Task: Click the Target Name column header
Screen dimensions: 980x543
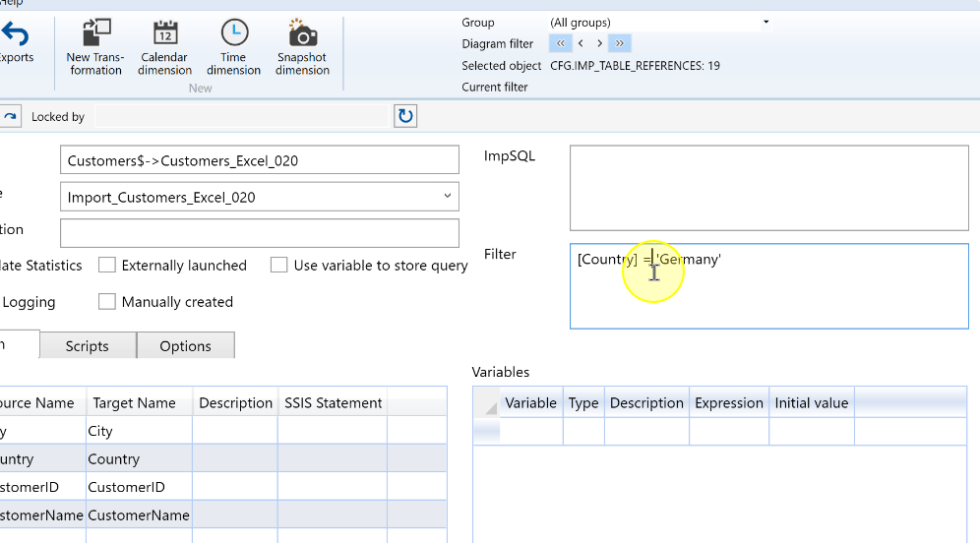Action: point(140,403)
